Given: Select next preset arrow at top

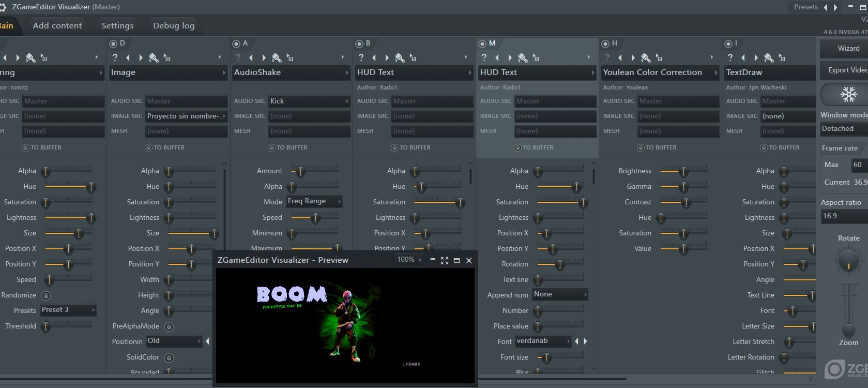Looking at the screenshot, I should click(x=835, y=7).
